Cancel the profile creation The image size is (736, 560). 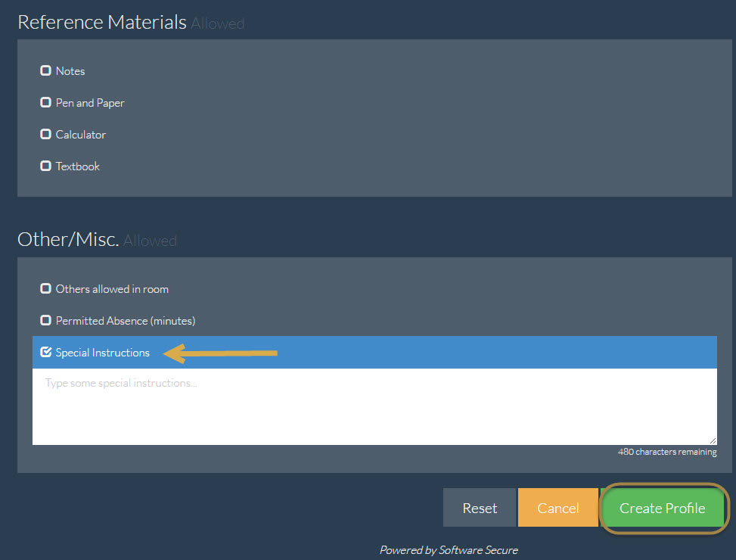pyautogui.click(x=558, y=508)
